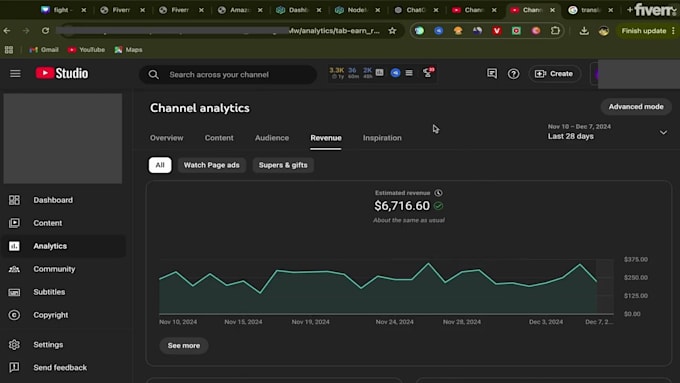Click the Search across your channel field
680x383 pixels.
pyautogui.click(x=228, y=75)
